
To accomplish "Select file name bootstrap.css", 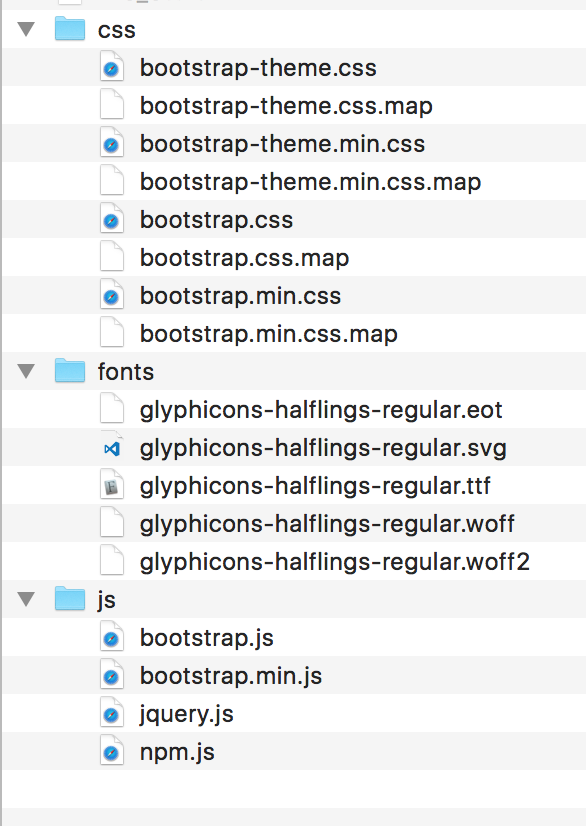I will (x=217, y=220).
